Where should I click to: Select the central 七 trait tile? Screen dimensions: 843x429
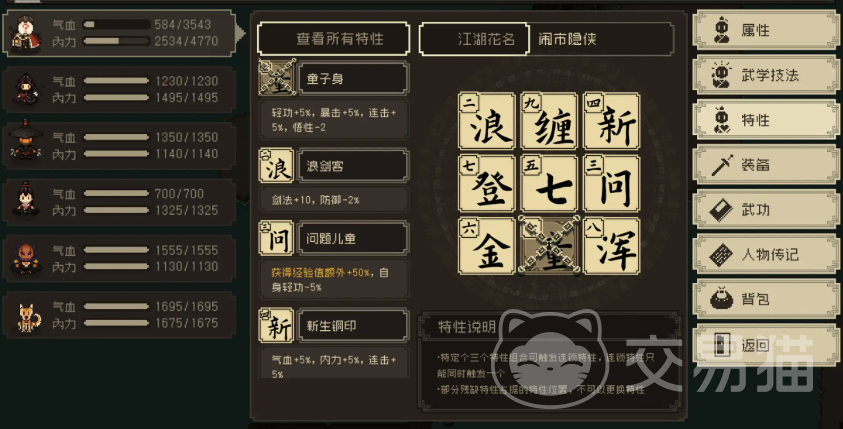[549, 183]
